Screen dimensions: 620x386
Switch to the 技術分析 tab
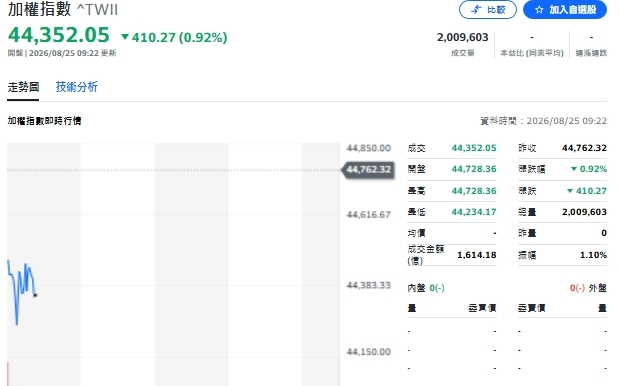click(77, 87)
